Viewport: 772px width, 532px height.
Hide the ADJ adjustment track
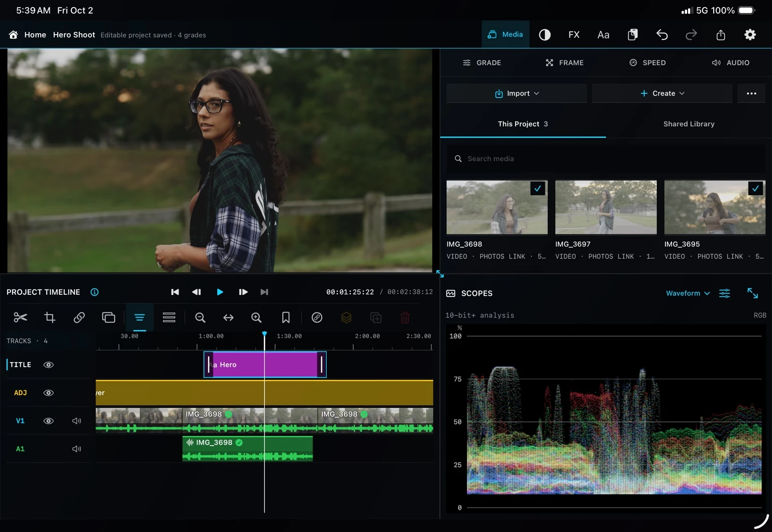tap(49, 393)
